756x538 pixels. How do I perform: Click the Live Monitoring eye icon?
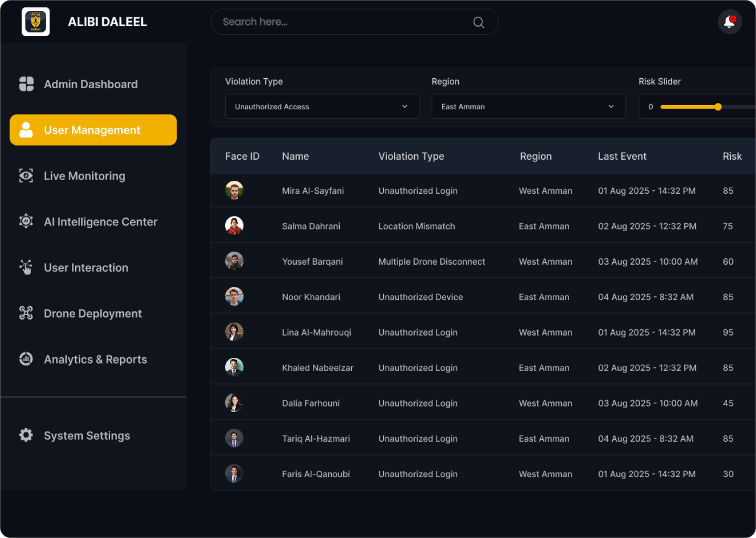(26, 175)
